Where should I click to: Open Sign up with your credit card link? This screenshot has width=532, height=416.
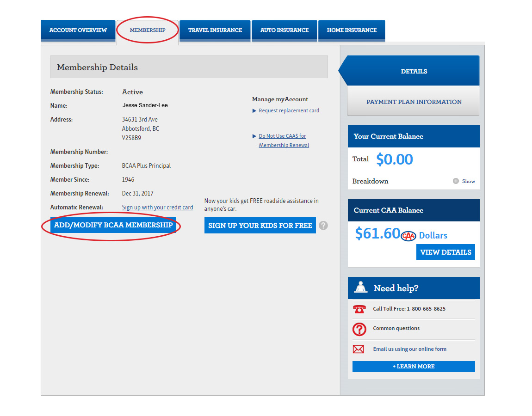point(157,208)
